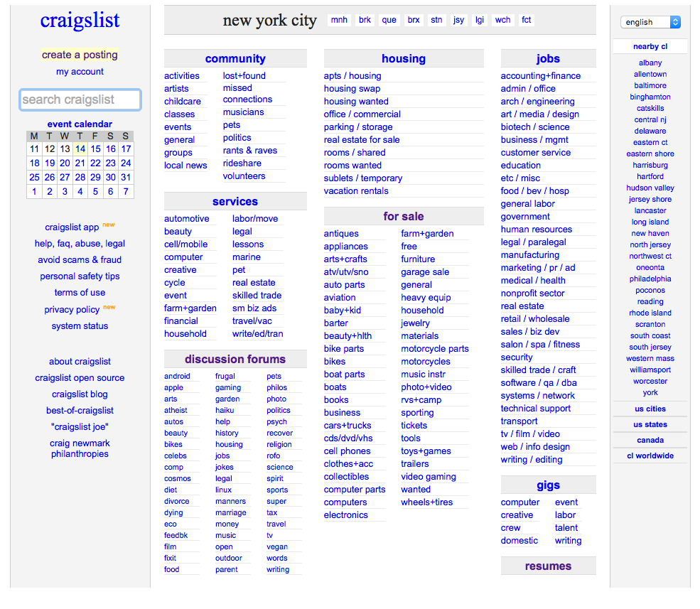Expand the nearby cl header
Viewport: 700px width, 609px height.
coord(650,46)
